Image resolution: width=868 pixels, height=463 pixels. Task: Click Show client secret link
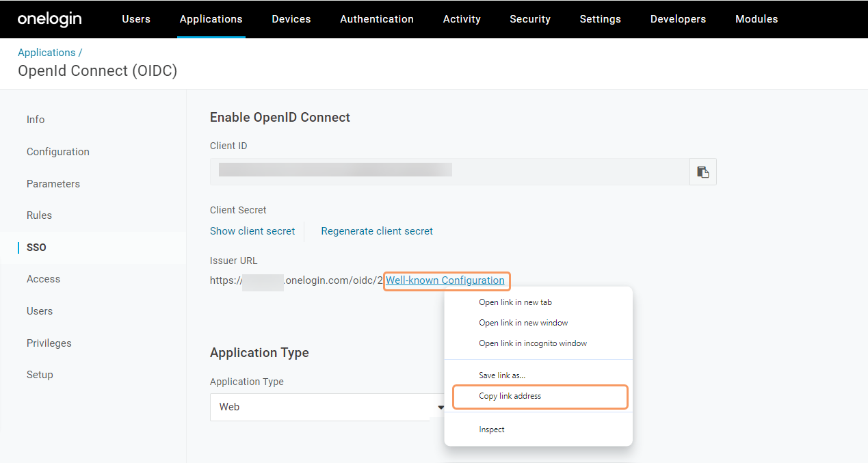252,231
